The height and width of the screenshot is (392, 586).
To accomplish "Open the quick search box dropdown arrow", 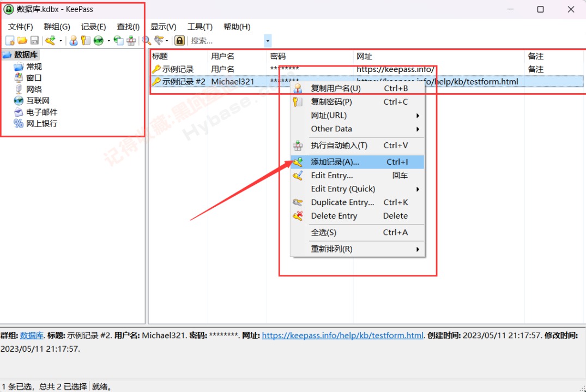I will (268, 41).
